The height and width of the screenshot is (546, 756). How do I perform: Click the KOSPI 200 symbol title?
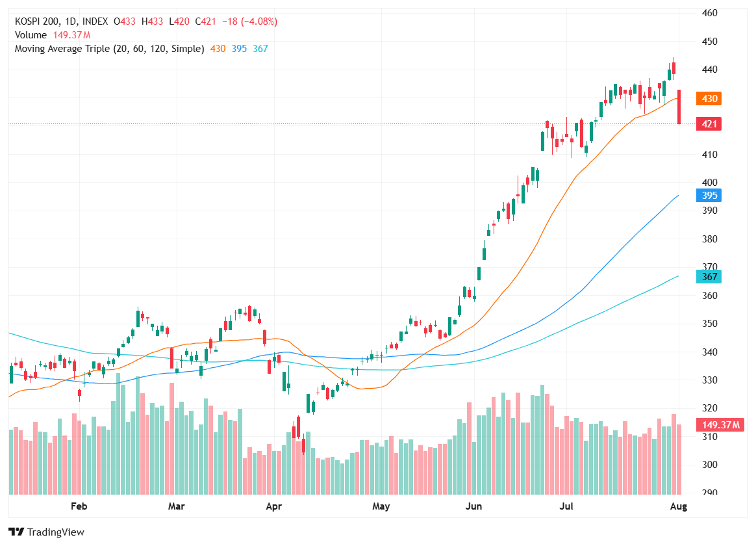tap(38, 21)
